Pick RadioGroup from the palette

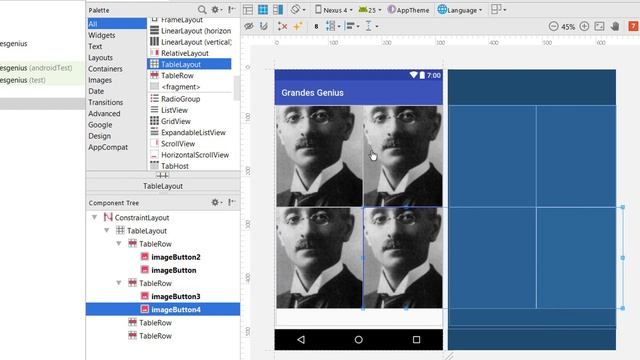click(x=190, y=99)
